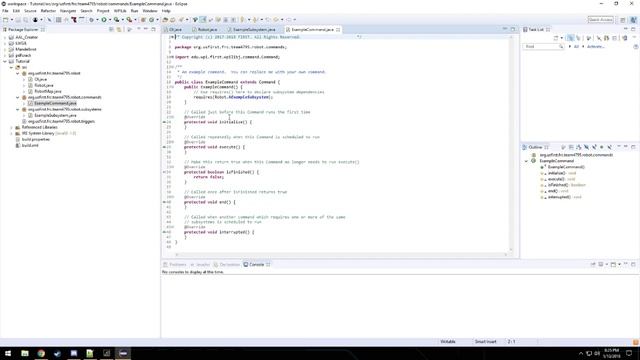
Task: Collapse the Tutorial project
Action: [x=5, y=61]
